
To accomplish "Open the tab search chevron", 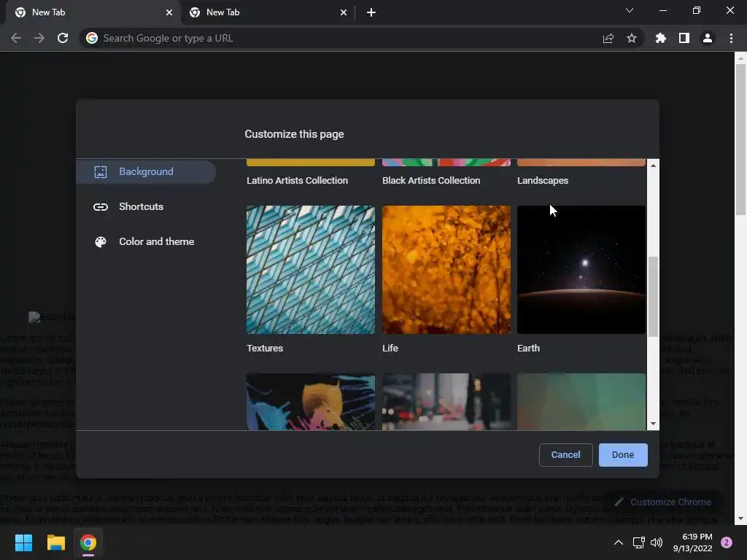I will click(630, 10).
